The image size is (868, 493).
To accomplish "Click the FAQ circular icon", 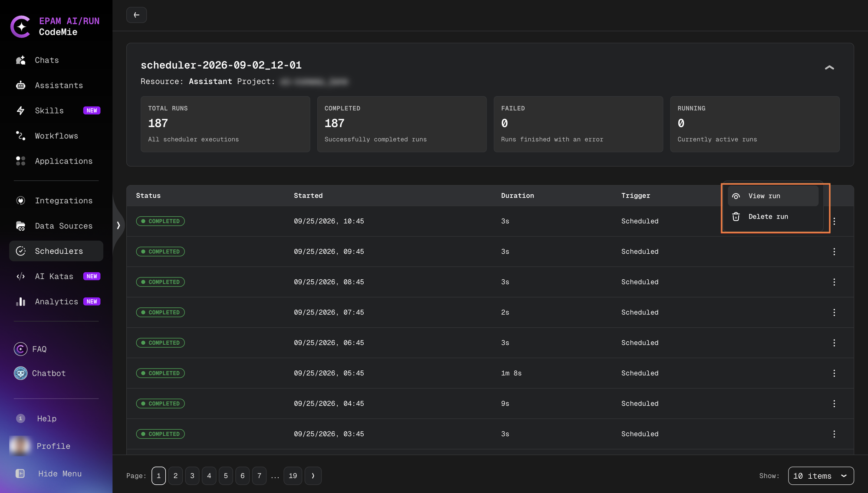I will tap(20, 349).
